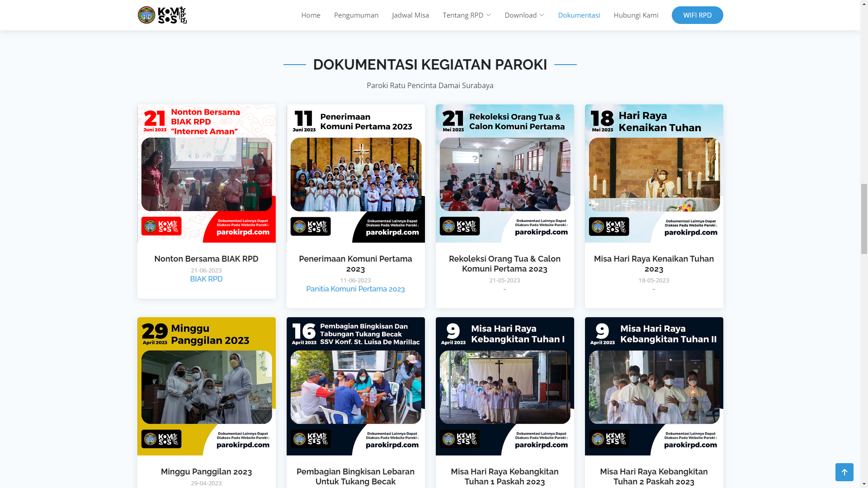Screen dimensions: 868x488
Task: Click the vertical page scrollbar thumb
Action: (x=864, y=219)
